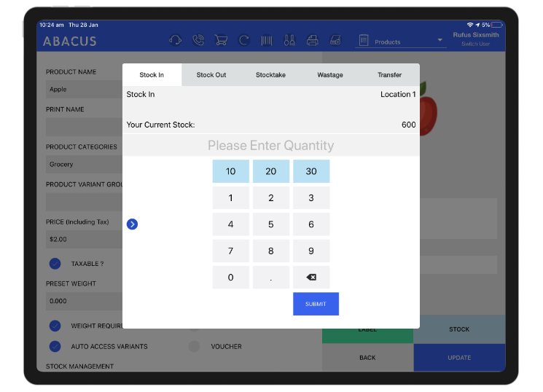Click the printer icon
The height and width of the screenshot is (392, 543).
(x=312, y=41)
